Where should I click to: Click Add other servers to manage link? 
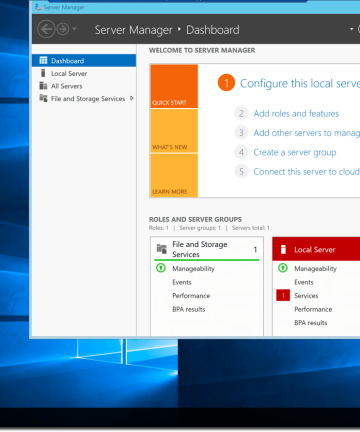point(307,133)
